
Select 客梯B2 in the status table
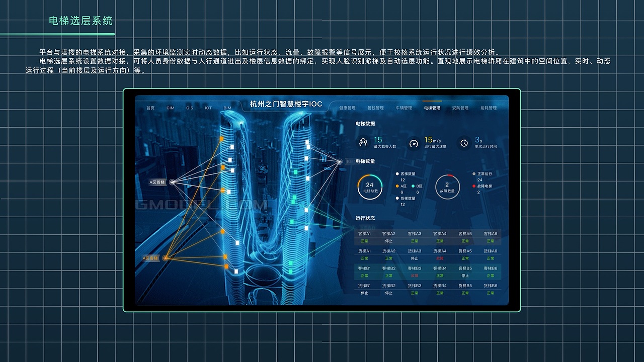389,268
